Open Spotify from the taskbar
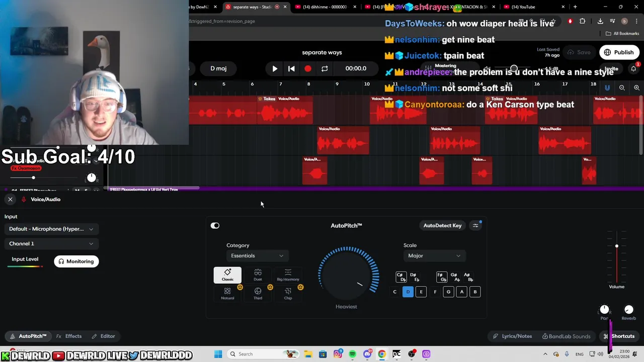The image size is (644, 362). [x=352, y=354]
